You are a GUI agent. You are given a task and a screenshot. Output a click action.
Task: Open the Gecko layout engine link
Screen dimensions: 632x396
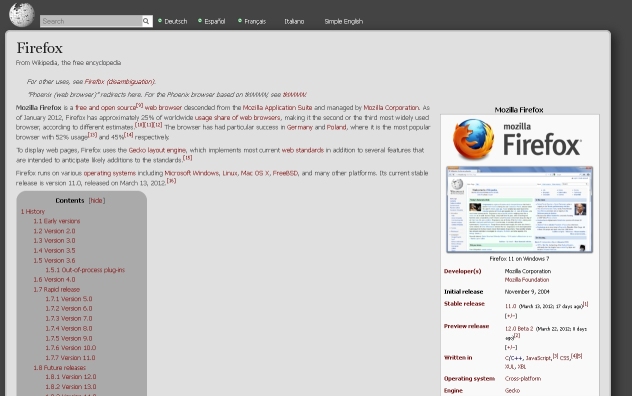pos(157,150)
